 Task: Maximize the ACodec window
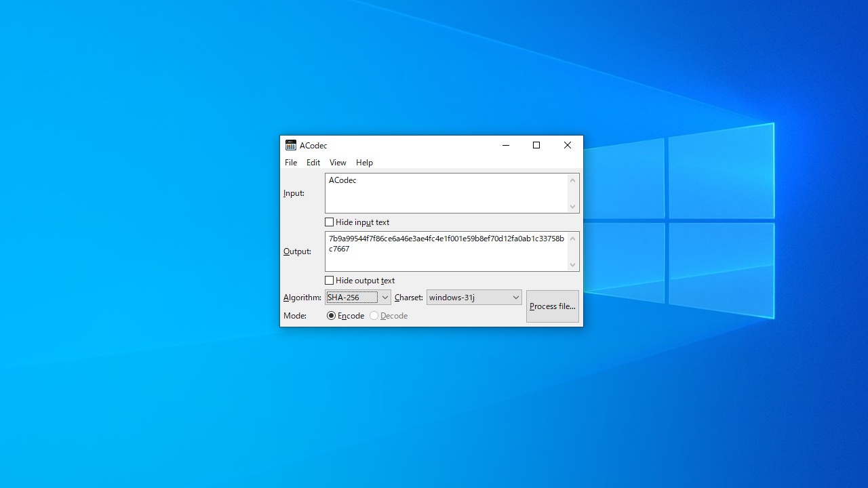tap(536, 145)
